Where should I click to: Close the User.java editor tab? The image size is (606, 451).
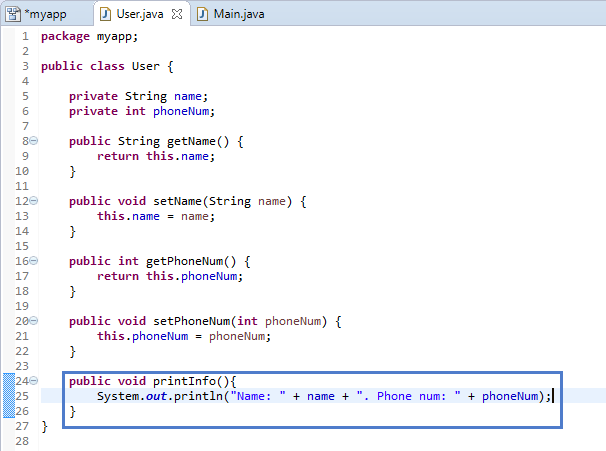click(177, 14)
